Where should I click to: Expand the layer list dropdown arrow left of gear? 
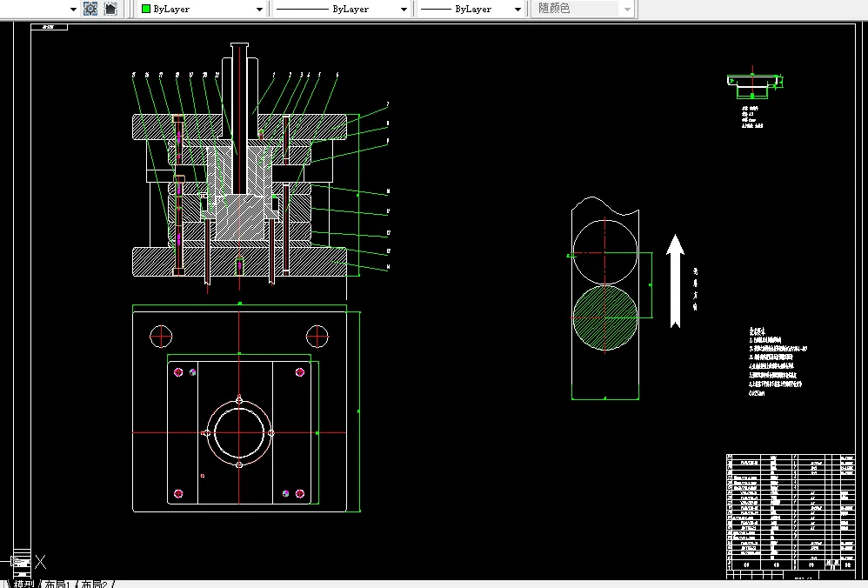click(73, 9)
